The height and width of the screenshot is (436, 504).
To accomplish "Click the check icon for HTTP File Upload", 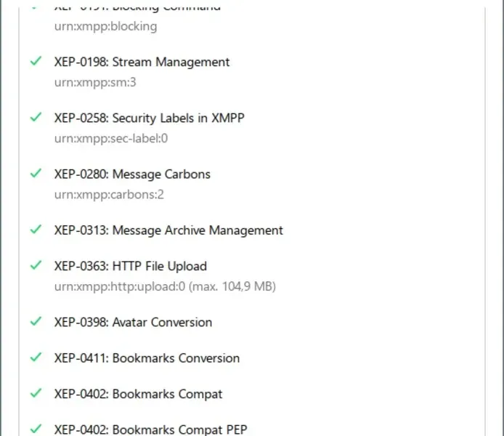I will coord(36,265).
